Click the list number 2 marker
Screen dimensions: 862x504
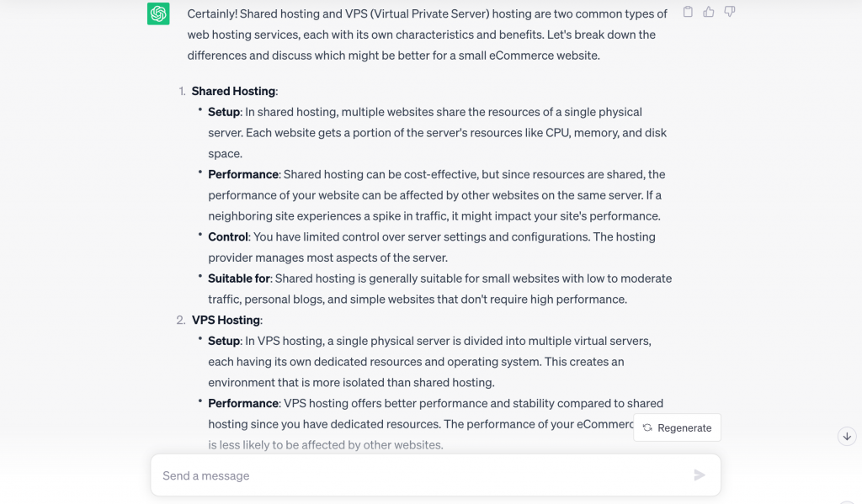[x=181, y=320]
